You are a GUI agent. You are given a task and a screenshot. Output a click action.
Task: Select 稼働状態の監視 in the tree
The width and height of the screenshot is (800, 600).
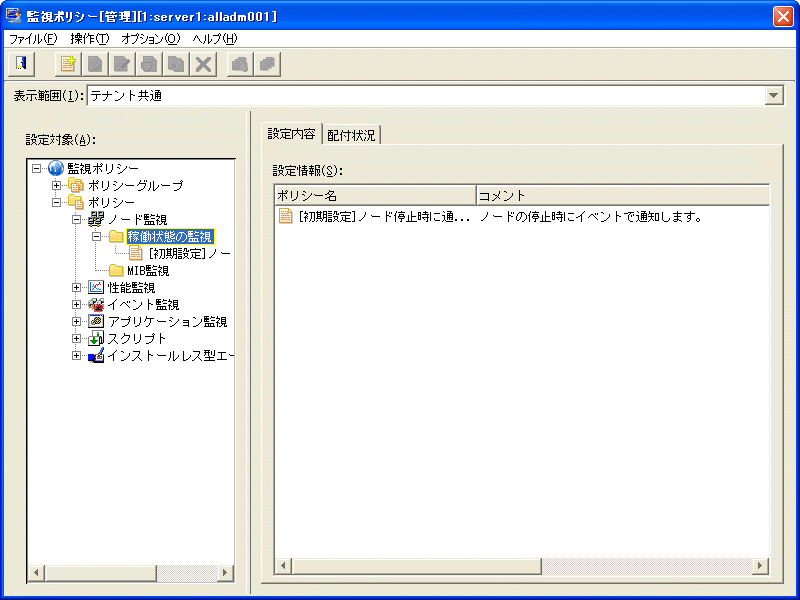pos(169,236)
